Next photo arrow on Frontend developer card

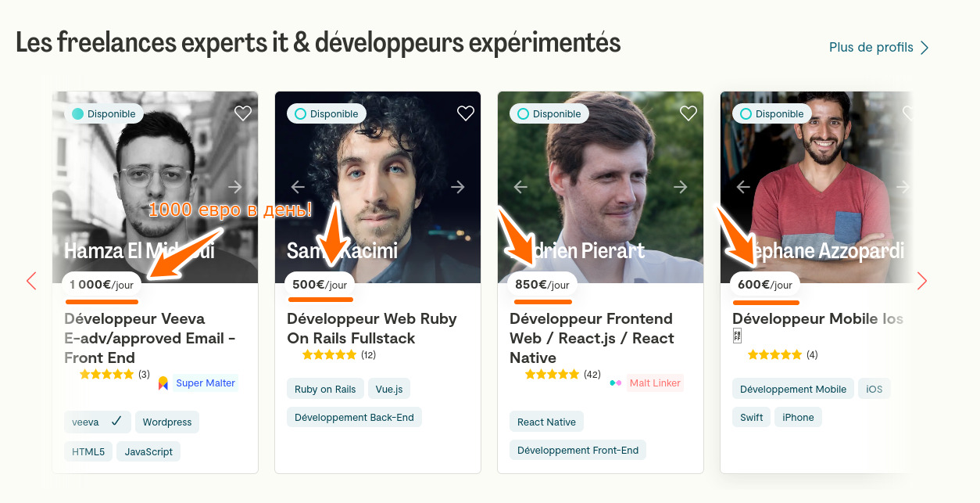click(681, 187)
